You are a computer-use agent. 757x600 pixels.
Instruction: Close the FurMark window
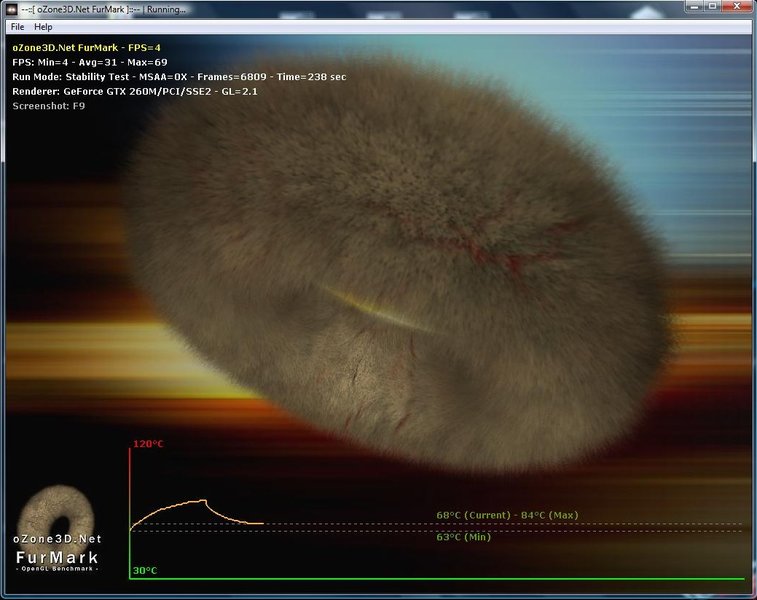coord(737,6)
